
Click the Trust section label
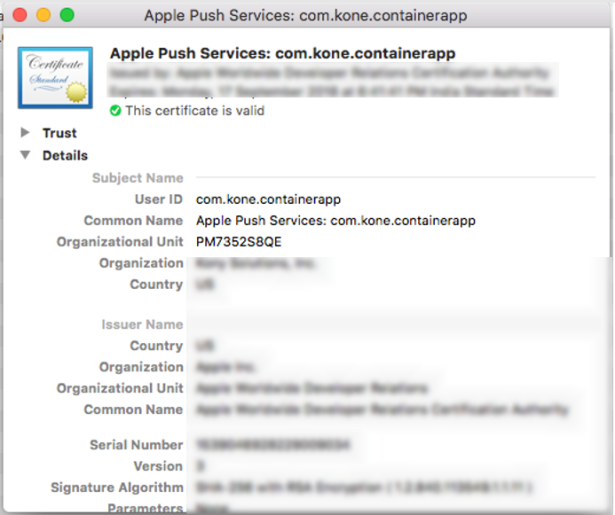pyautogui.click(x=60, y=133)
